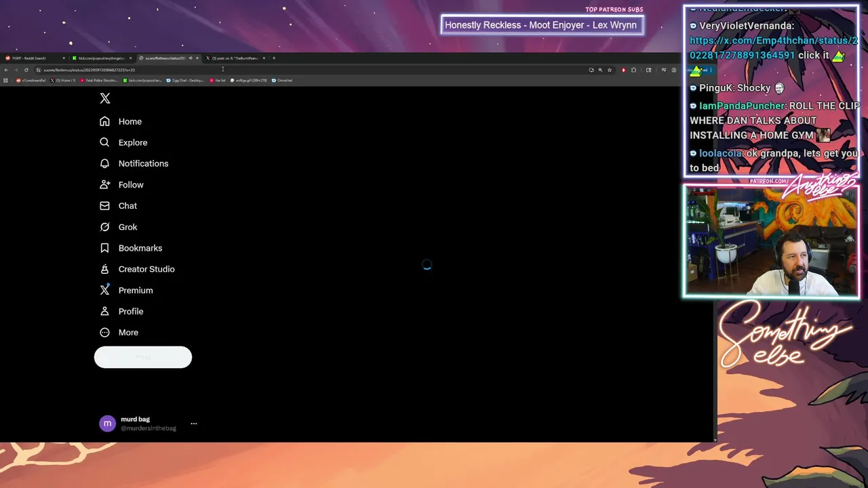Mute the audio on the x.com tab

(x=191, y=58)
